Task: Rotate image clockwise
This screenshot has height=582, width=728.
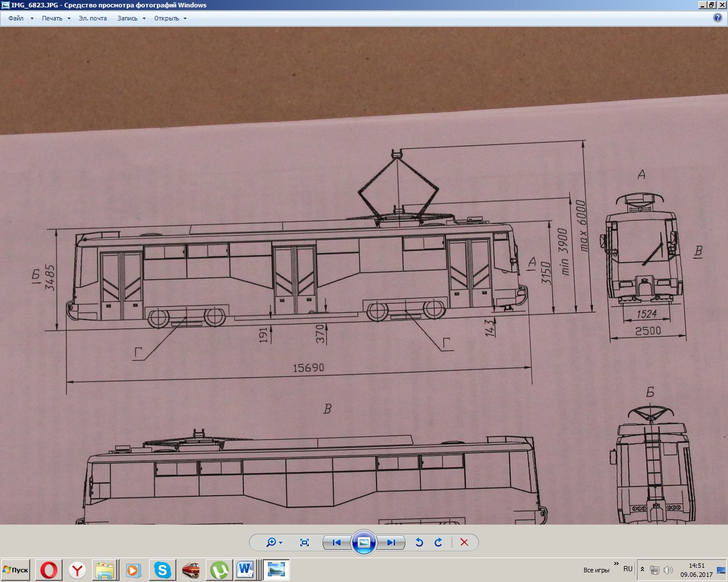Action: [439, 542]
